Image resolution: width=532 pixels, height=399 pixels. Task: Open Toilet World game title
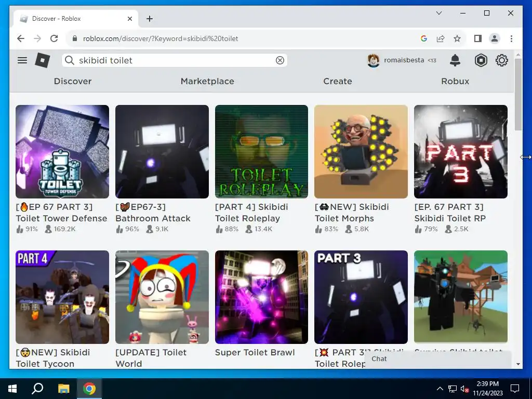[x=151, y=358]
